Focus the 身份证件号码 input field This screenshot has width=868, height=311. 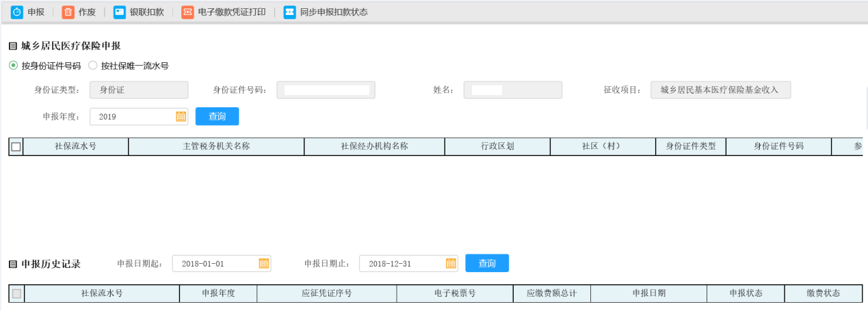326,90
